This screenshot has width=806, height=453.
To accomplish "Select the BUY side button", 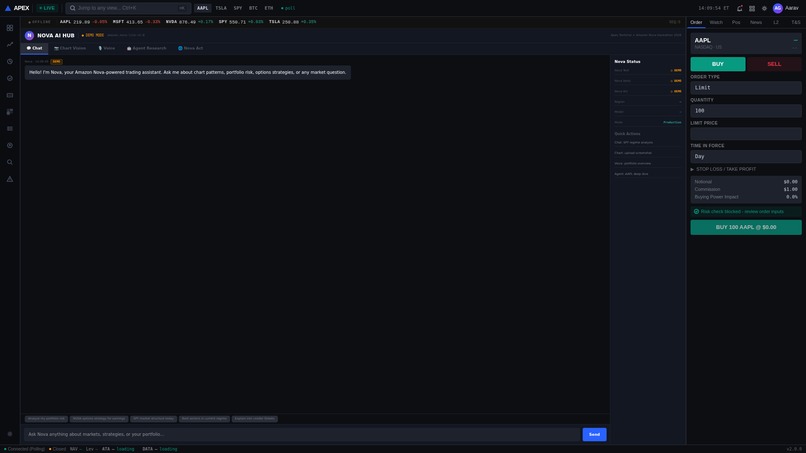I will [718, 64].
